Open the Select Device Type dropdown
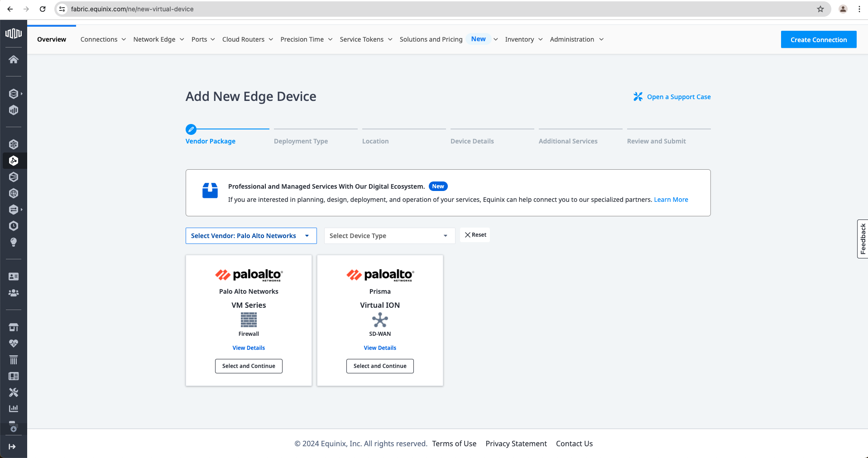 point(388,235)
